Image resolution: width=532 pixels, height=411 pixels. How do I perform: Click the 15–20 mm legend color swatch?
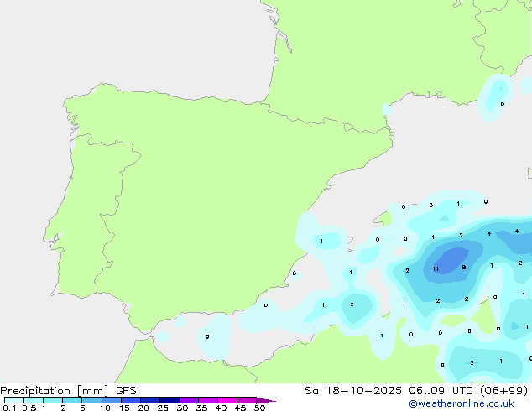click(x=131, y=400)
